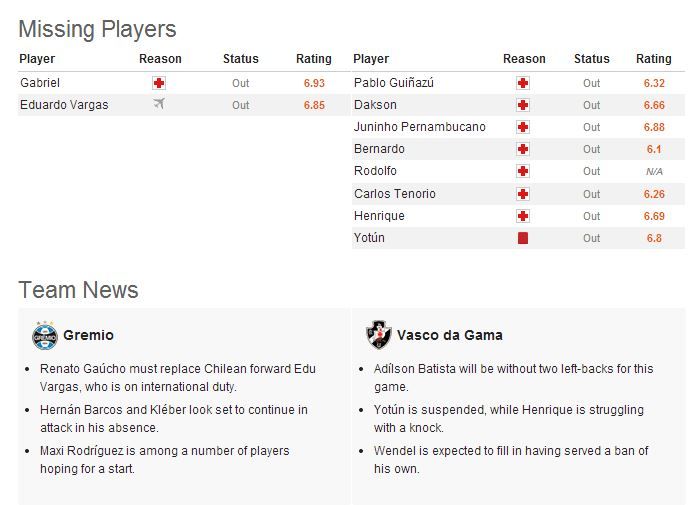
Task: Click Bernardo's 6.1 rating value
Action: [654, 149]
